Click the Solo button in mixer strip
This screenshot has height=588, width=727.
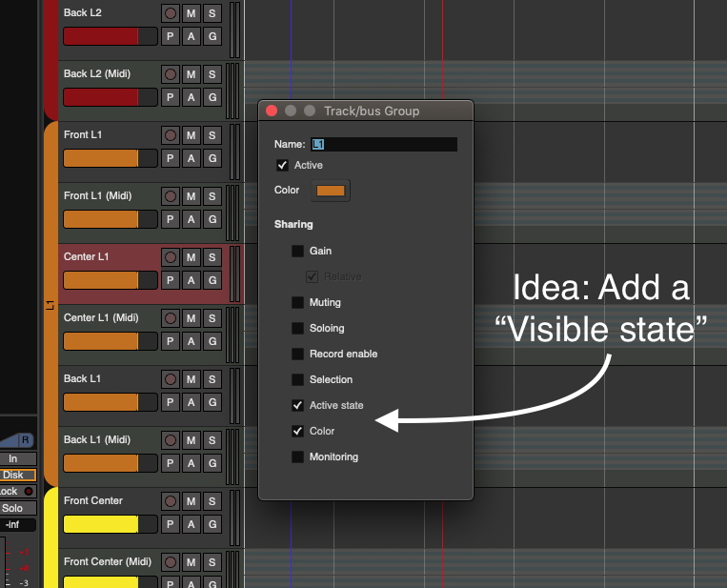pos(13,508)
